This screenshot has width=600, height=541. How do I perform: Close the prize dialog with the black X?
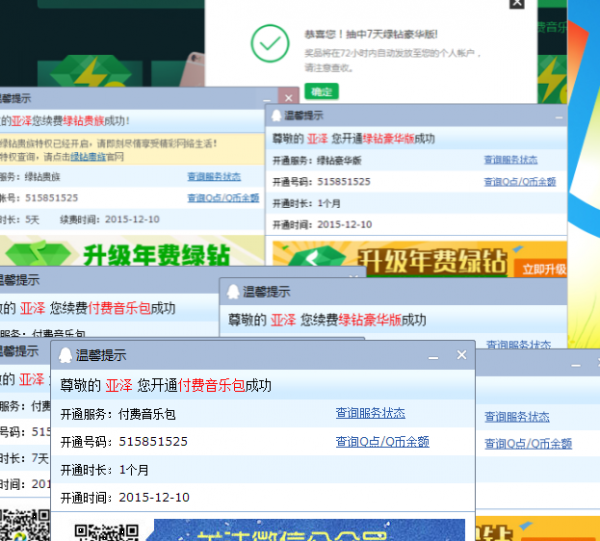coord(517,3)
